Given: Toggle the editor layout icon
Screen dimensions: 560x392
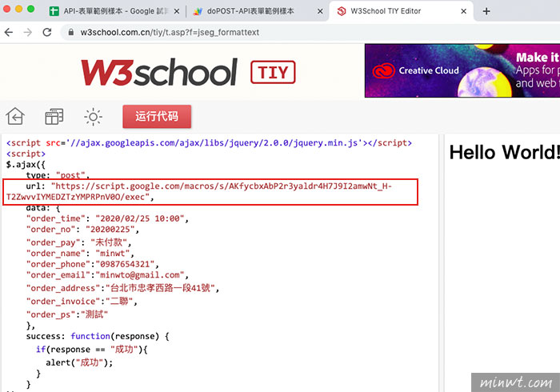Looking at the screenshot, I should click(54, 116).
